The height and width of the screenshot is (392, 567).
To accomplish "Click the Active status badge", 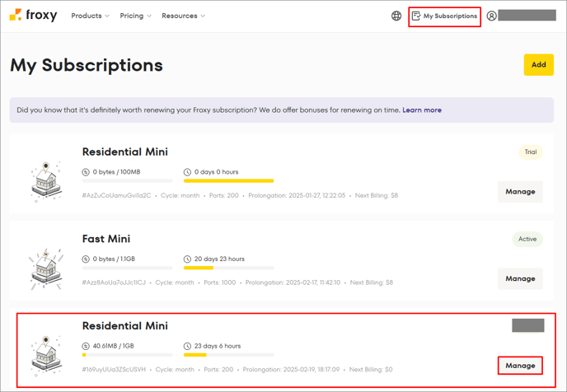I will tap(527, 239).
